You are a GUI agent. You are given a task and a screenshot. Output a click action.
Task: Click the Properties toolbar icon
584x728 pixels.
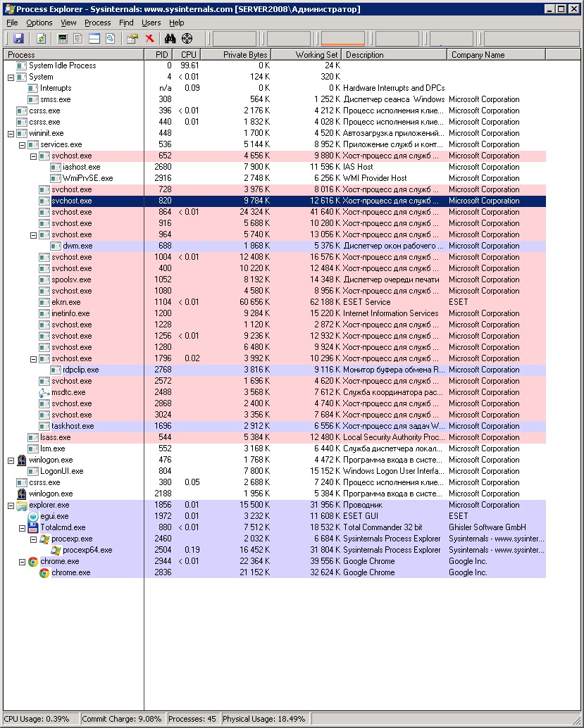tap(132, 39)
